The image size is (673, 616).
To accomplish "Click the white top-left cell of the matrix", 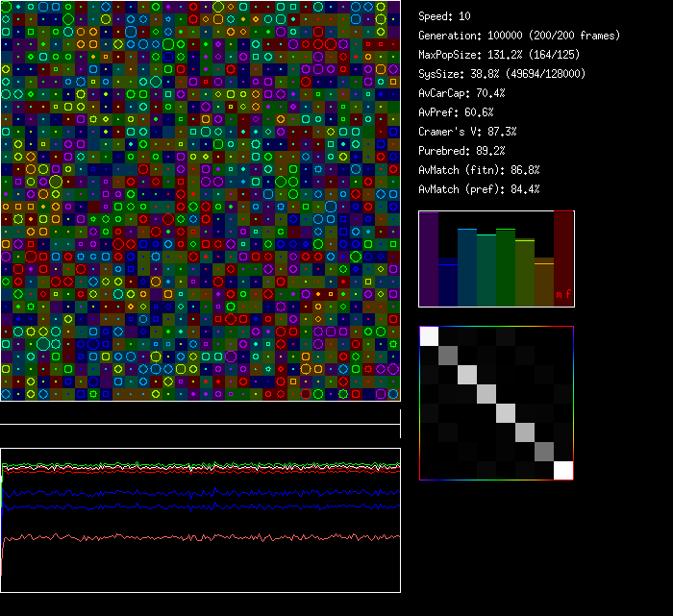I will click(x=429, y=335).
